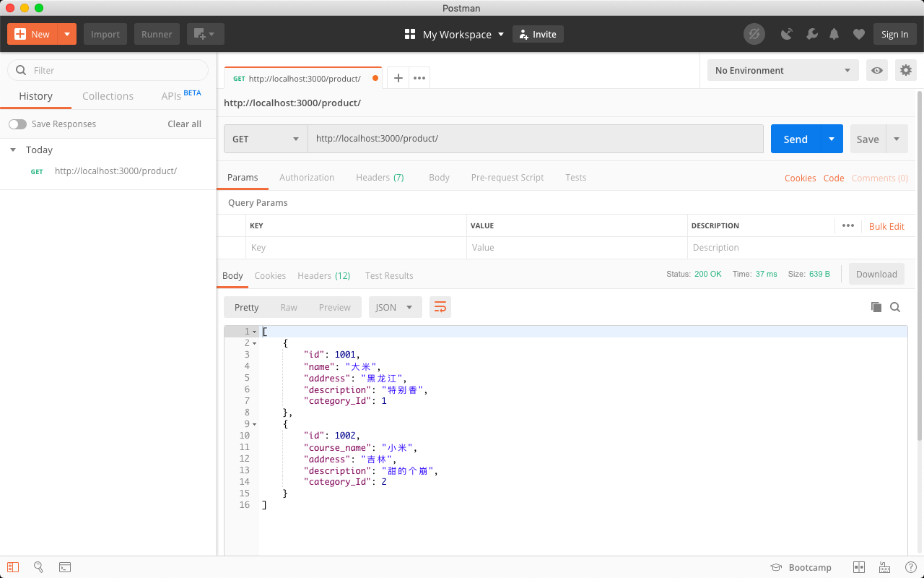Image resolution: width=924 pixels, height=578 pixels.
Task: Click the blue Send button
Action: (796, 139)
